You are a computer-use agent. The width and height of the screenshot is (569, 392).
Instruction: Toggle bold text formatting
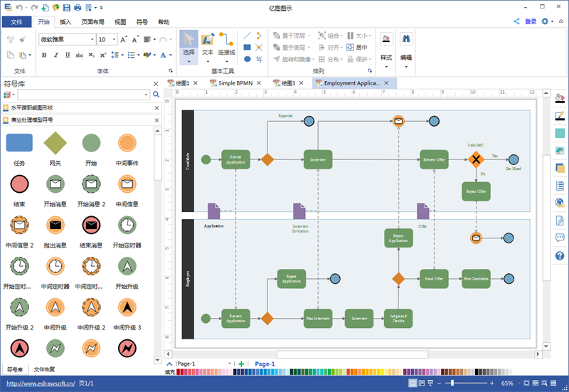point(44,55)
